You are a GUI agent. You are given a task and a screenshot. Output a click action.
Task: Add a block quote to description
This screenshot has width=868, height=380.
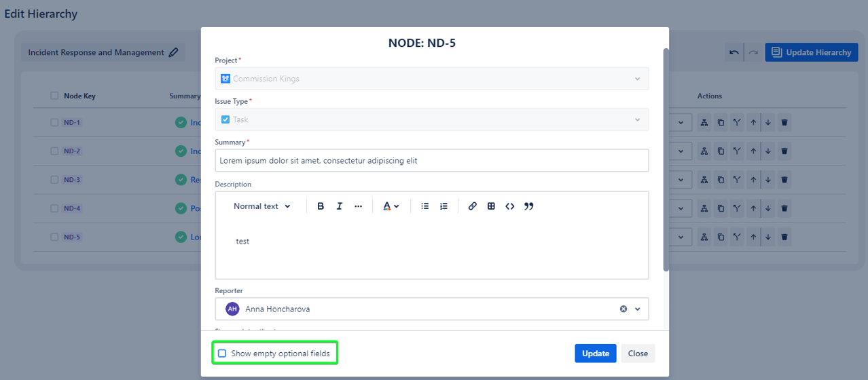pos(529,206)
